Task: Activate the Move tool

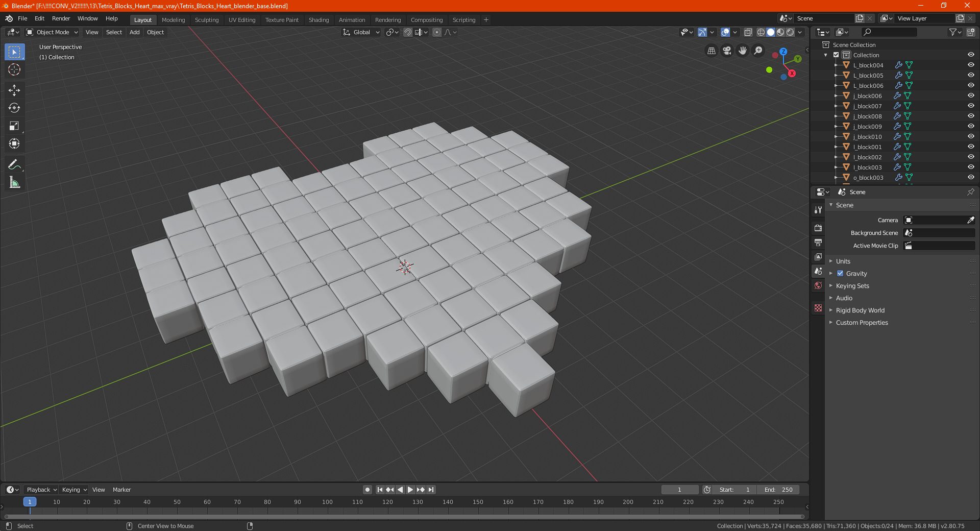Action: (14, 90)
